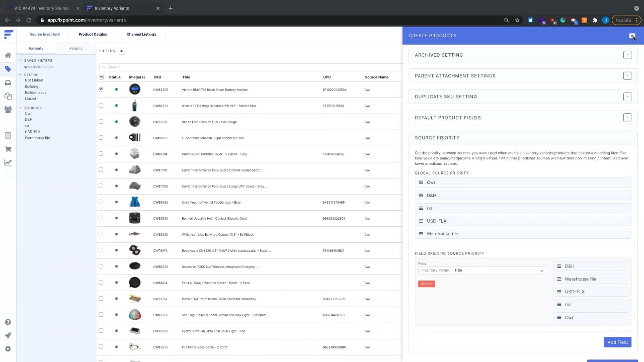Grab the D&H global priority drag handle
The height and width of the screenshot is (362, 644).
[421, 195]
